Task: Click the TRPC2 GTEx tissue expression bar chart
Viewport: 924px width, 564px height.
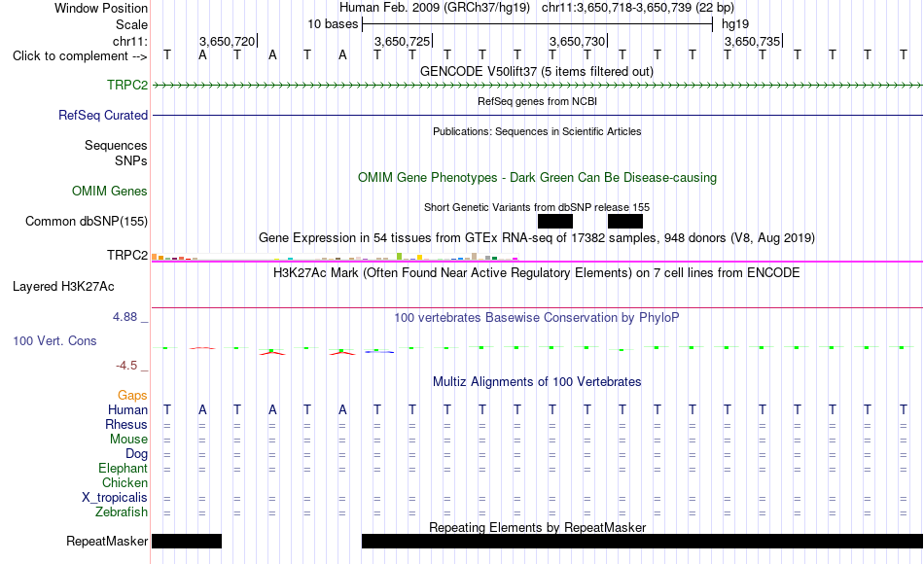Action: point(335,257)
